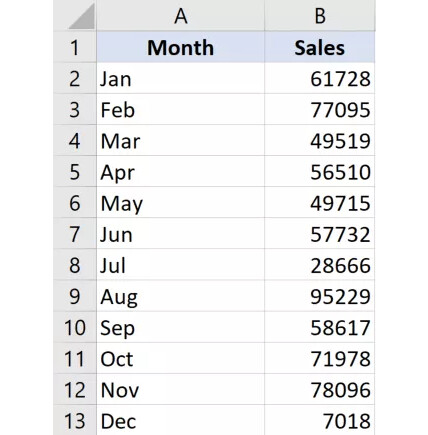Viewport: 428px width, 435px height.
Task: Click the Sales header cell
Action: tap(320, 47)
